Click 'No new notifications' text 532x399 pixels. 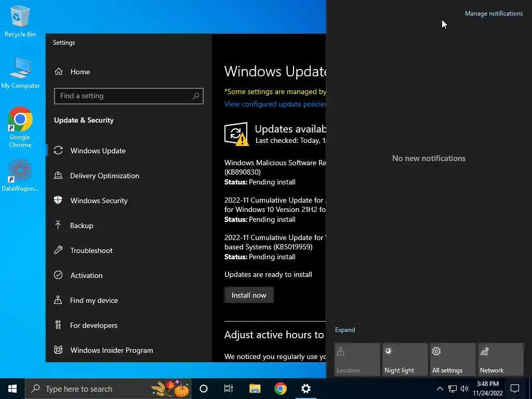(429, 158)
